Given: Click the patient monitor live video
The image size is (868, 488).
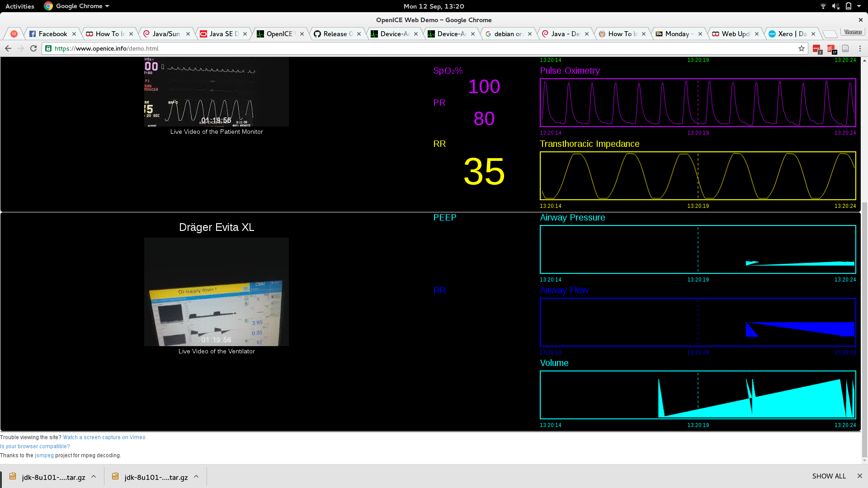Looking at the screenshot, I should pos(216,92).
